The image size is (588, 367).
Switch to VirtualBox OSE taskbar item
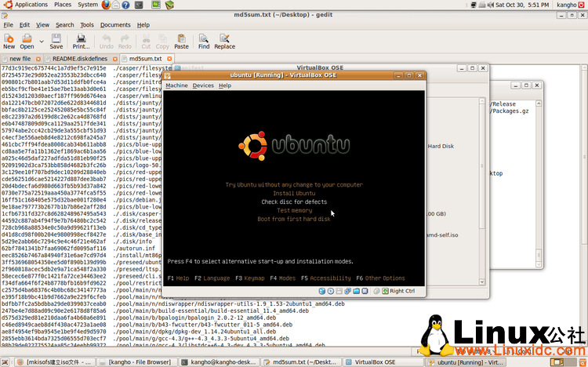tap(383, 362)
